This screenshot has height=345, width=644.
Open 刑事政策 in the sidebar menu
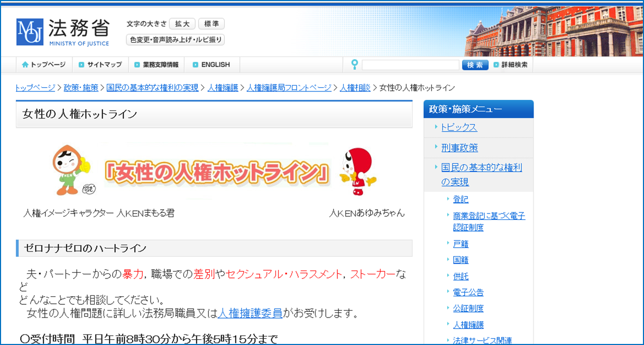pyautogui.click(x=459, y=147)
